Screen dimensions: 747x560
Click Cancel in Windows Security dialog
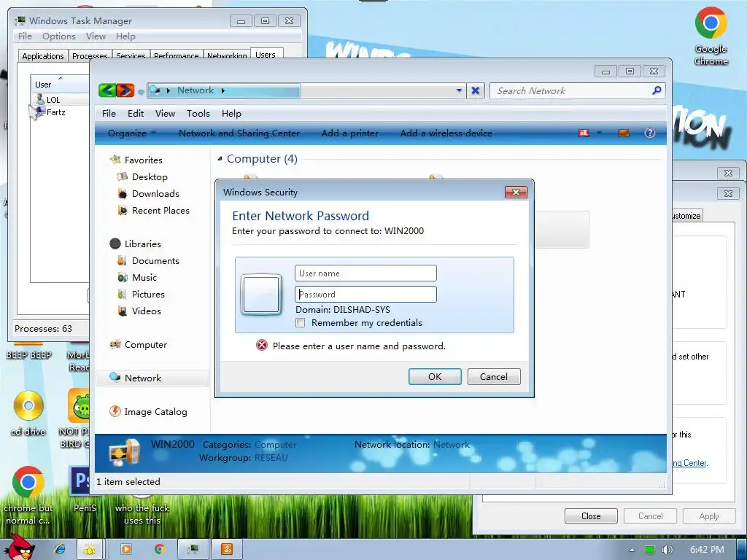(494, 376)
